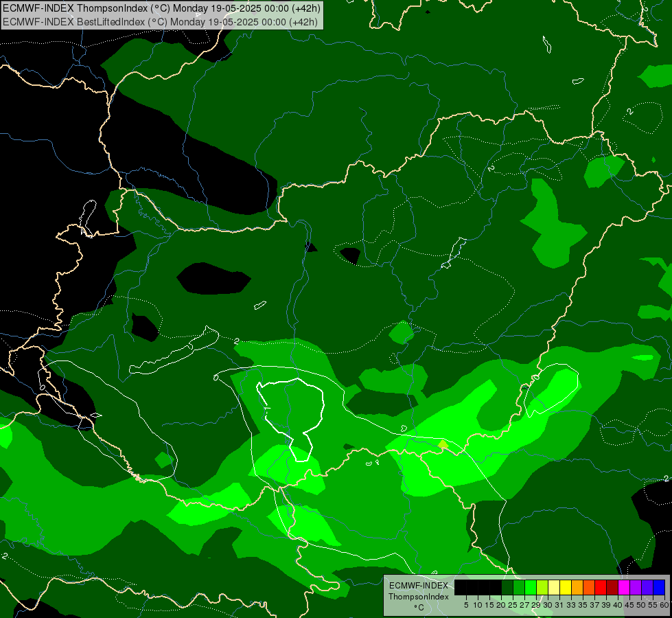Click the ThompsonIndex title line at top

coord(161,8)
